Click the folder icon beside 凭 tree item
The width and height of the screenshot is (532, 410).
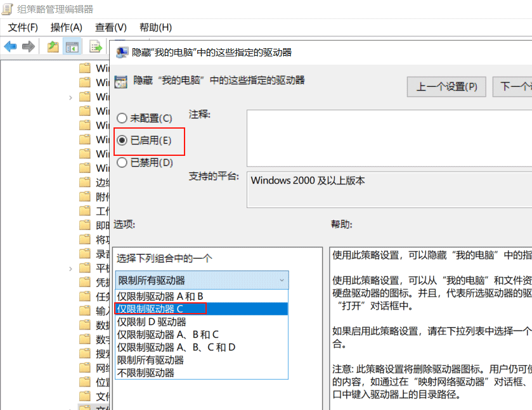85,282
